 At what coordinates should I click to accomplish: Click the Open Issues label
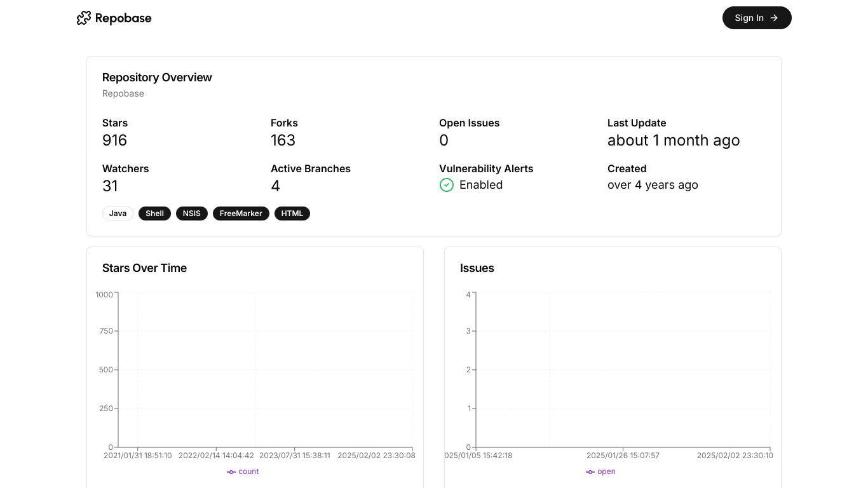click(470, 123)
